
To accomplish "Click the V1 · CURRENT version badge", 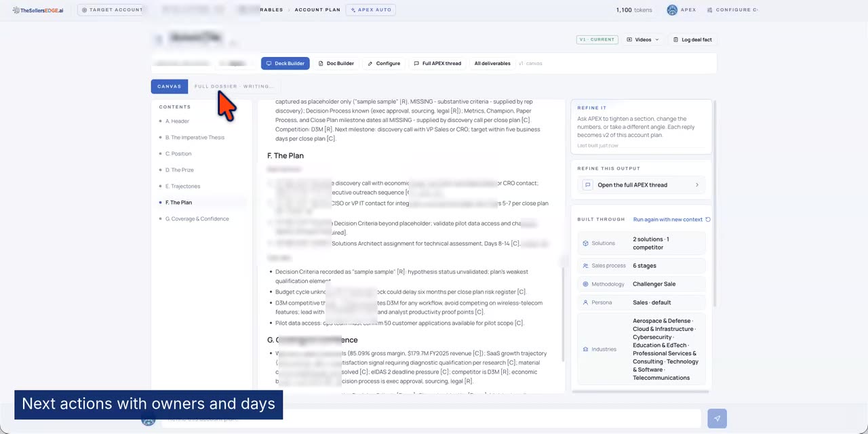I will point(597,39).
